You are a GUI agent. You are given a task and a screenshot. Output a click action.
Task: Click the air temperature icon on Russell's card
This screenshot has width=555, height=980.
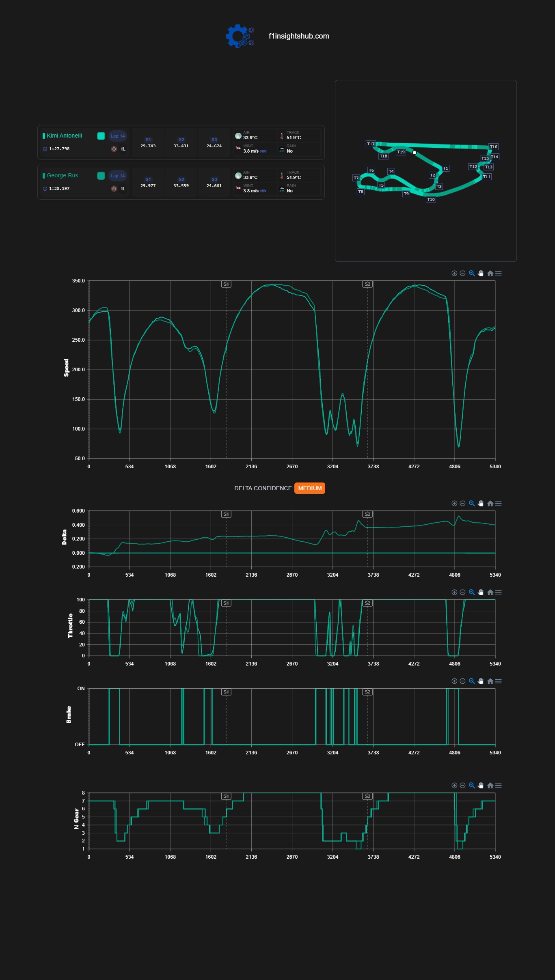238,176
